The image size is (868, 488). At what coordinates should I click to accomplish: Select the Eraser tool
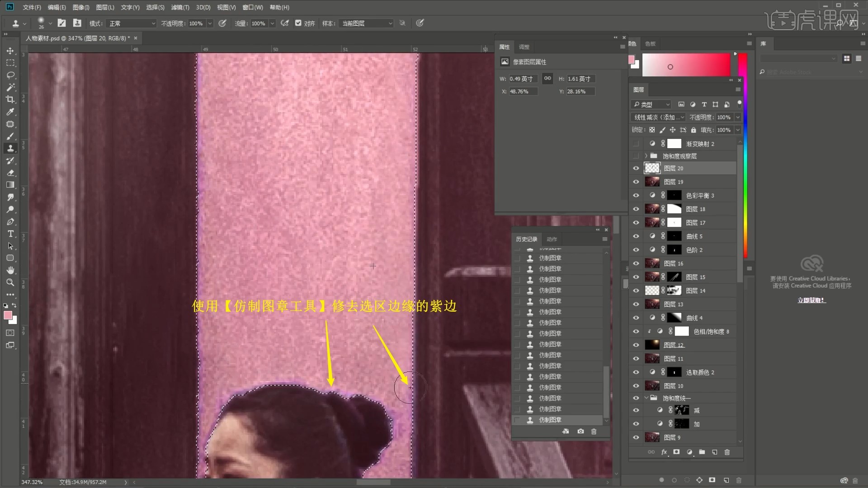click(x=10, y=173)
